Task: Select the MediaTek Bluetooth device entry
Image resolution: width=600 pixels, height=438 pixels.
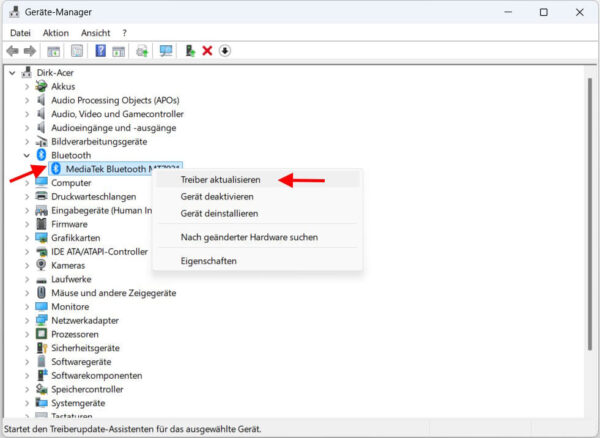Action: tap(115, 169)
